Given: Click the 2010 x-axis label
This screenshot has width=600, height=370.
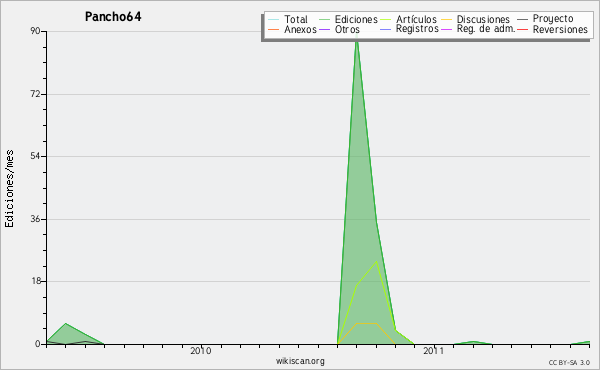Looking at the screenshot, I should [201, 351].
